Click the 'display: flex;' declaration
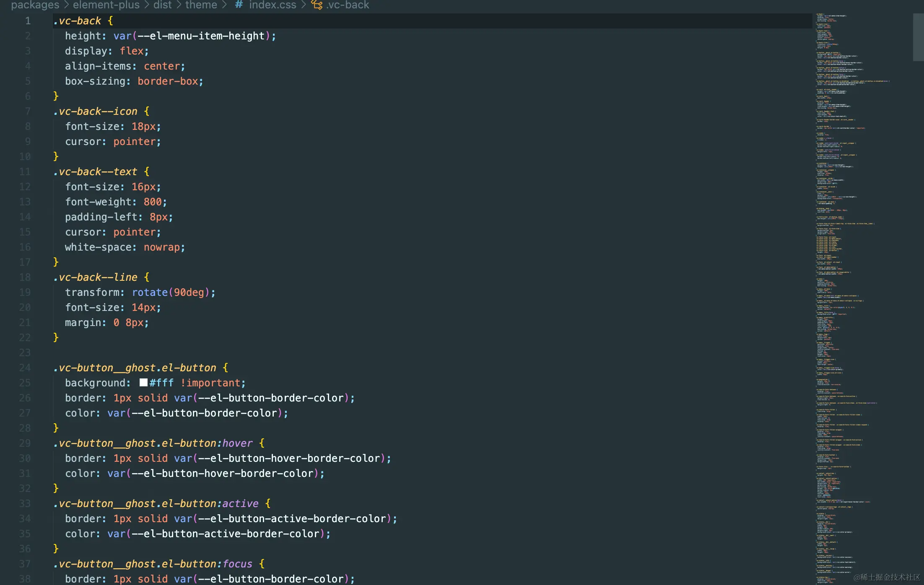This screenshot has width=924, height=585. tap(107, 51)
